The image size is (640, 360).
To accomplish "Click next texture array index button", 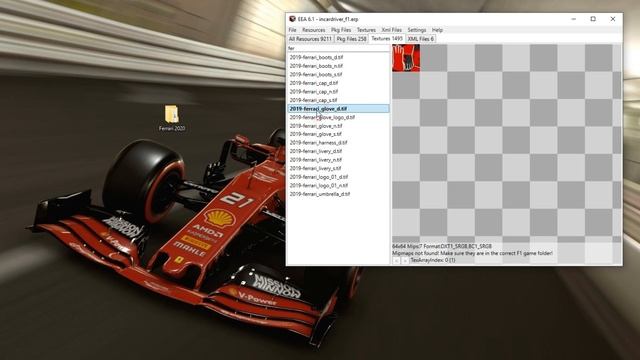I will [x=404, y=260].
